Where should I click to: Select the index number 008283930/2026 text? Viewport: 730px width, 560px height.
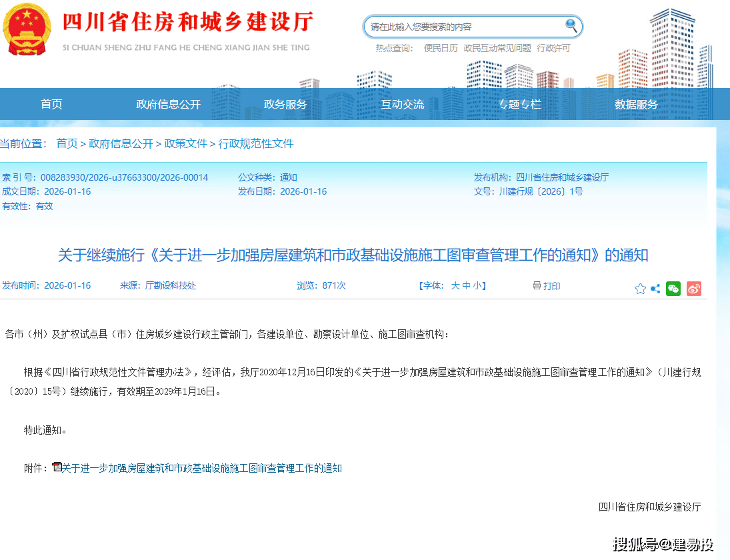pos(124,177)
